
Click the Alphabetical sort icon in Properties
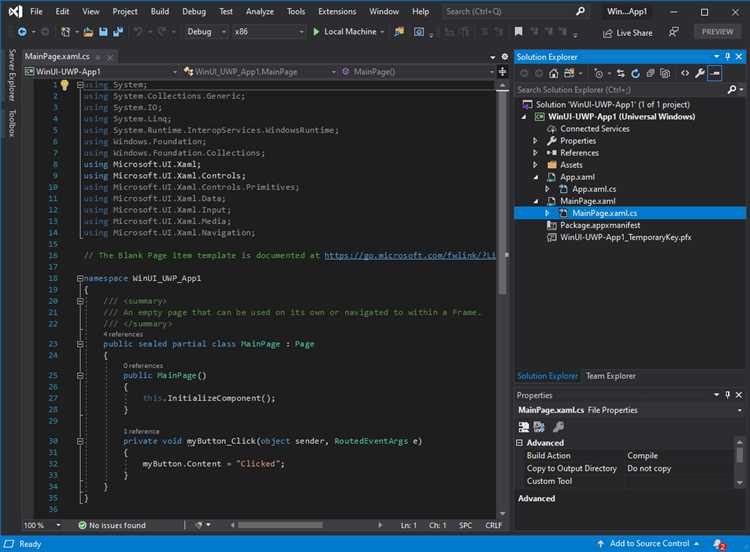539,427
